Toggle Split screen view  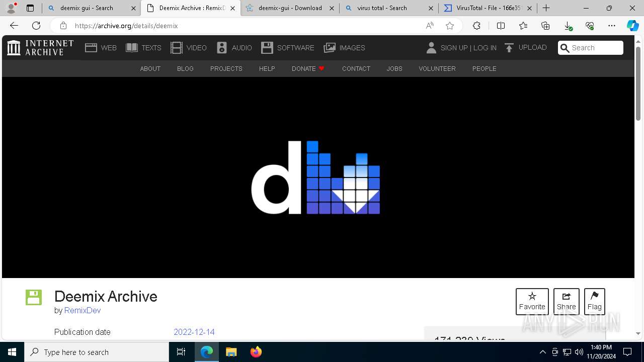point(501,26)
